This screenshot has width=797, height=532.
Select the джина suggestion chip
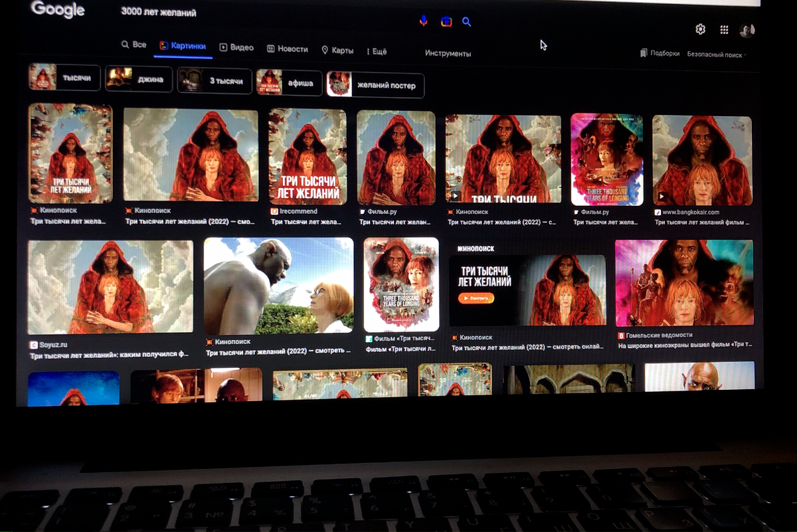139,80
